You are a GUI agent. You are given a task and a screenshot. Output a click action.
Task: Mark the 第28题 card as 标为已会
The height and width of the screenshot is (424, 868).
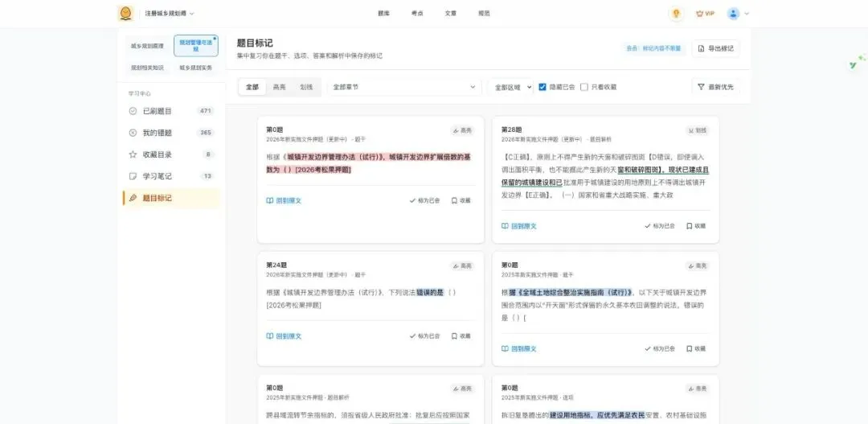point(660,226)
